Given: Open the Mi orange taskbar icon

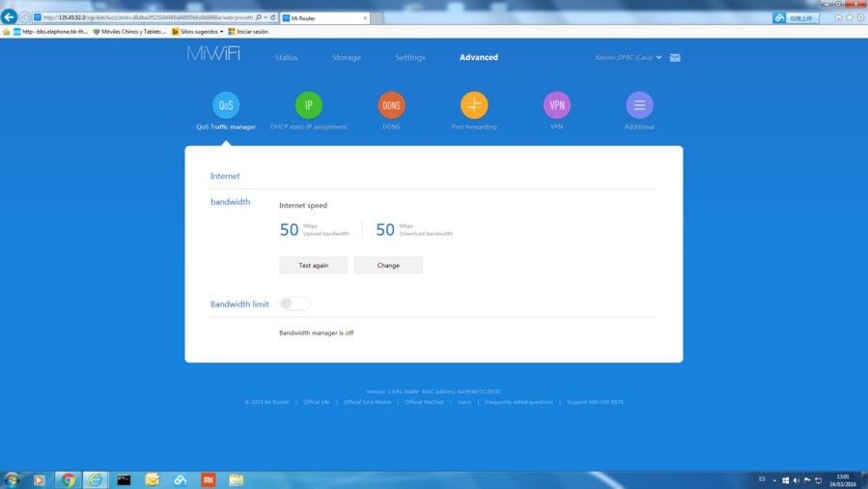Looking at the screenshot, I should [x=209, y=479].
